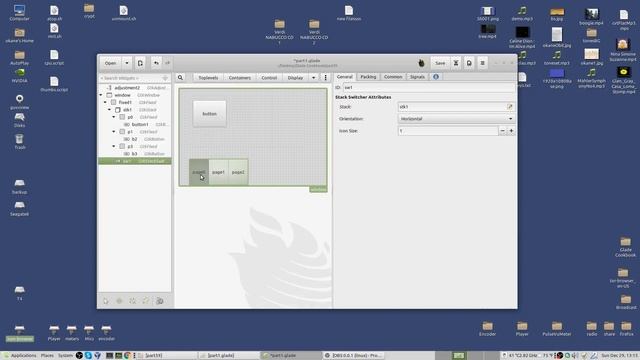Switch to the Signals tab
640x360 pixels.
tap(417, 77)
